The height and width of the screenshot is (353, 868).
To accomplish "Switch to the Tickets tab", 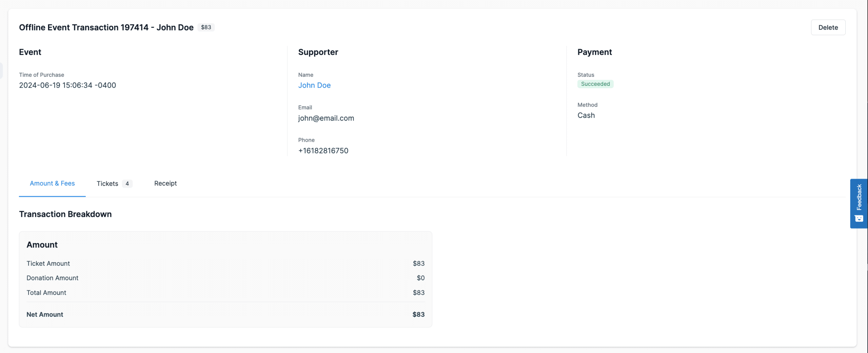I will pyautogui.click(x=107, y=183).
